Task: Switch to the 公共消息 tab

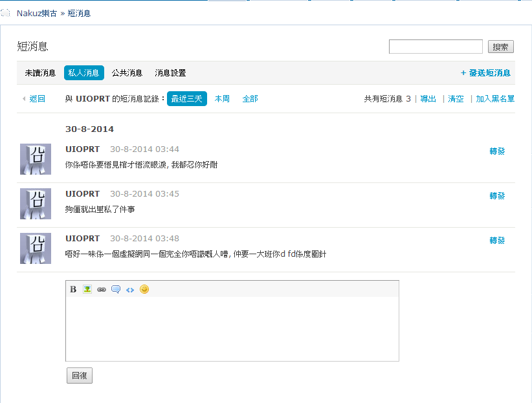Action: [x=127, y=73]
